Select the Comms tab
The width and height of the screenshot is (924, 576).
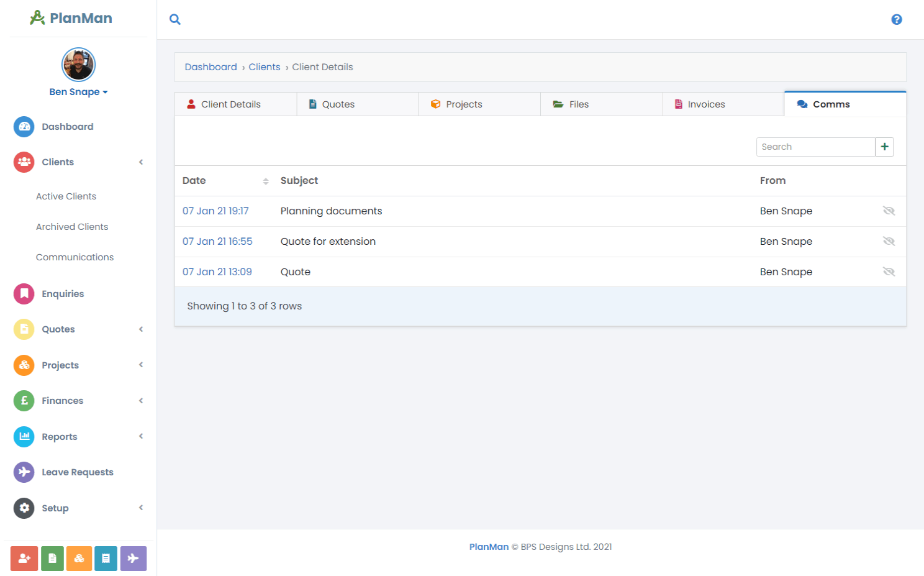pos(845,104)
